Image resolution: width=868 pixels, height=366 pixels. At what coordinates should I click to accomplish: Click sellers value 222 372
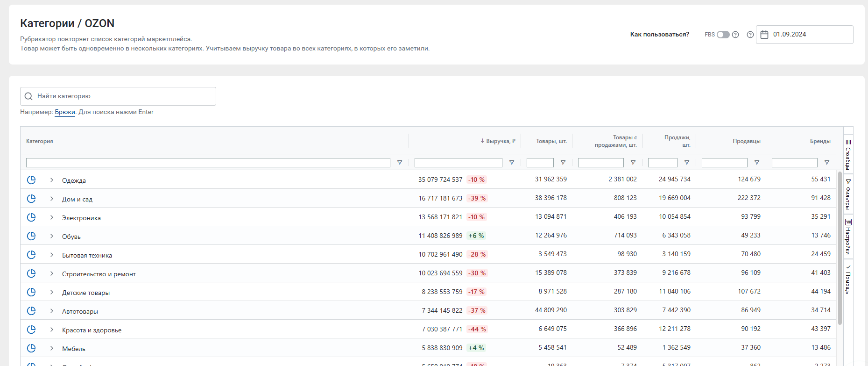pos(749,198)
